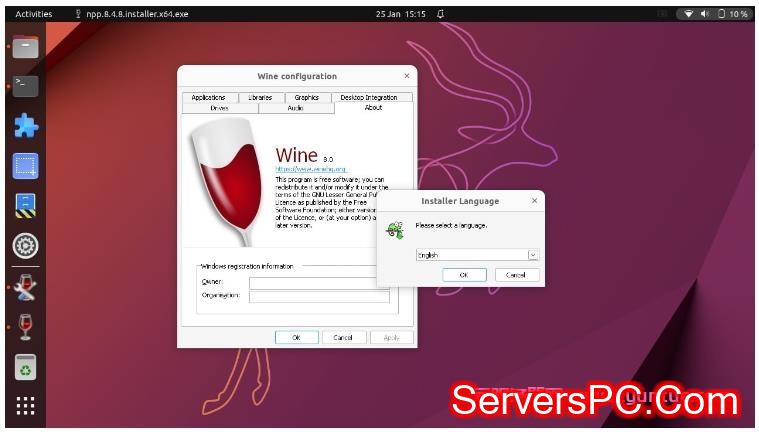Click OK in Wine configuration
The width and height of the screenshot is (759, 432).
coord(297,337)
